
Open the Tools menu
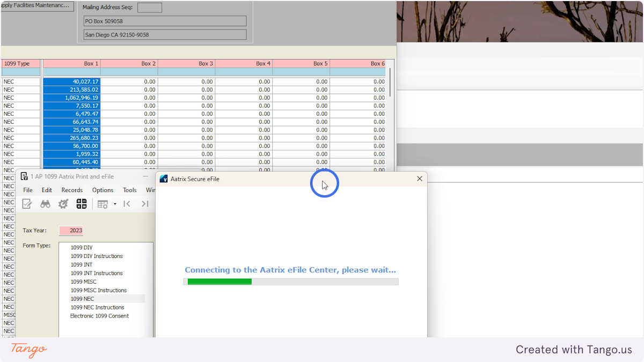[x=129, y=190]
